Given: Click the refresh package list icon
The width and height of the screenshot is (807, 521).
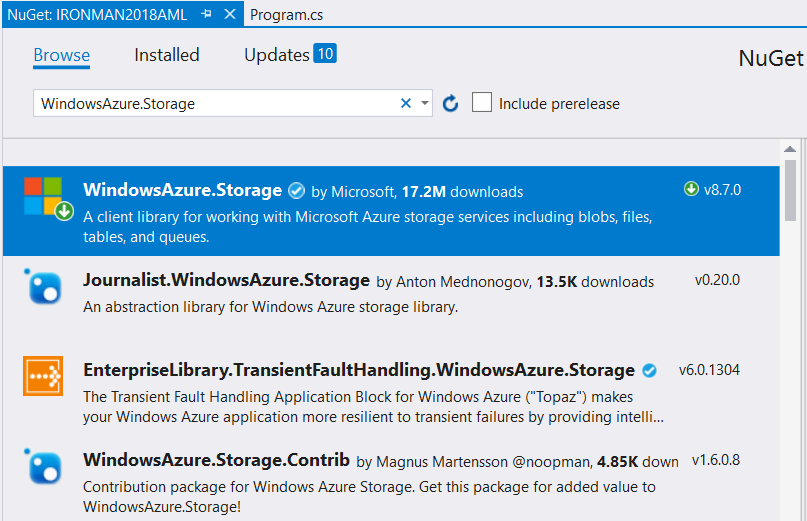Looking at the screenshot, I should (451, 103).
